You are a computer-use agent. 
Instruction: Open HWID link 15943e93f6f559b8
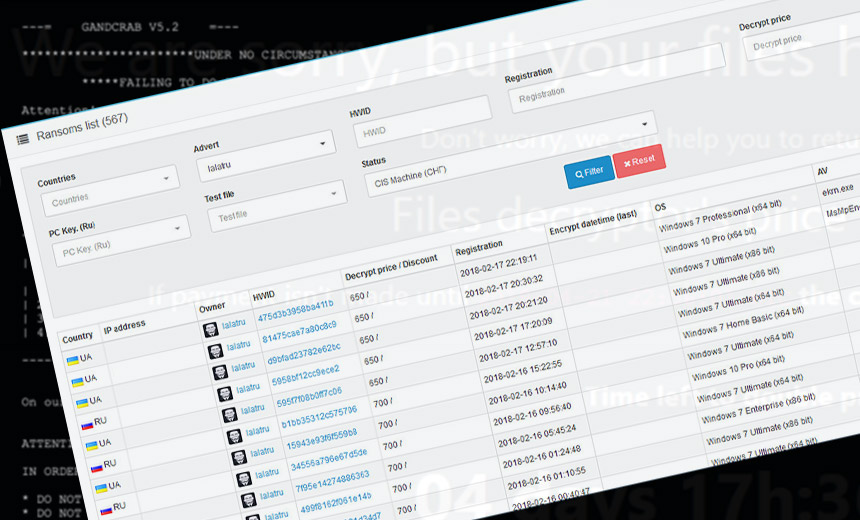coord(322,439)
